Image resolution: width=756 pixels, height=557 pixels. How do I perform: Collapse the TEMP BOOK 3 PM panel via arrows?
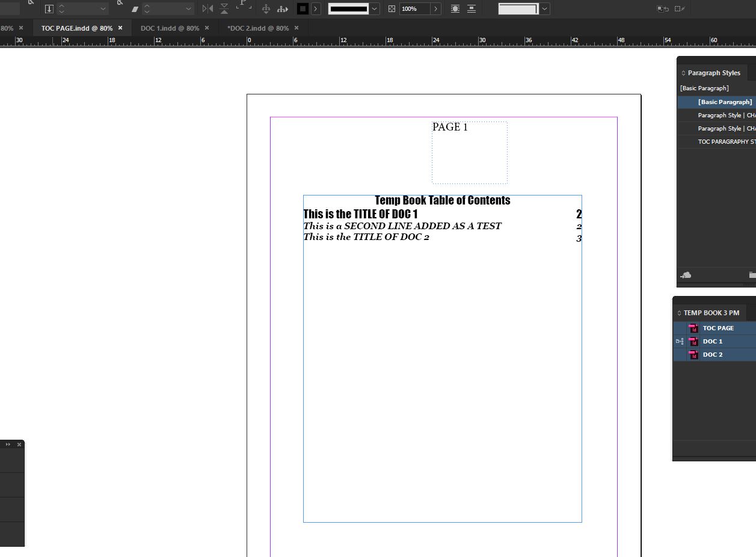click(x=679, y=313)
